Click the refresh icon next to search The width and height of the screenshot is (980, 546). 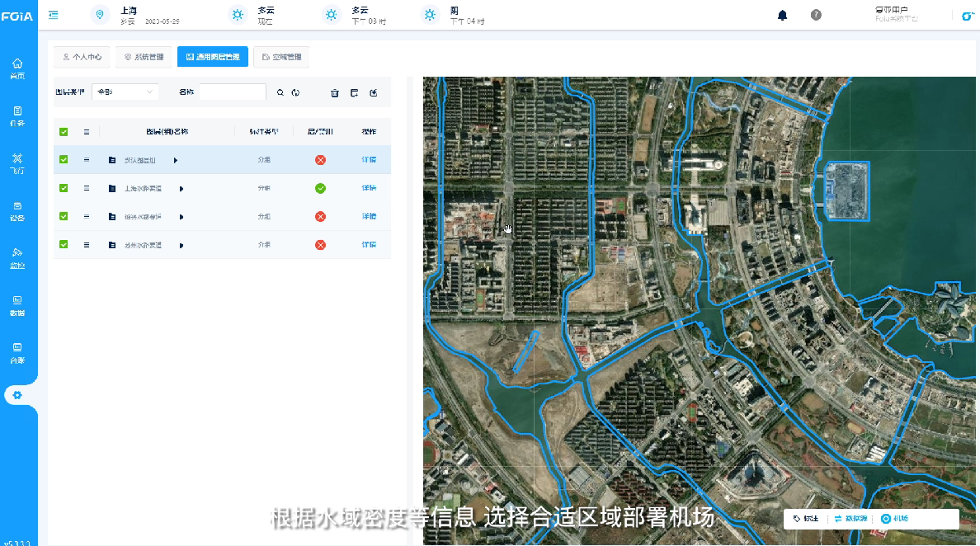(296, 92)
